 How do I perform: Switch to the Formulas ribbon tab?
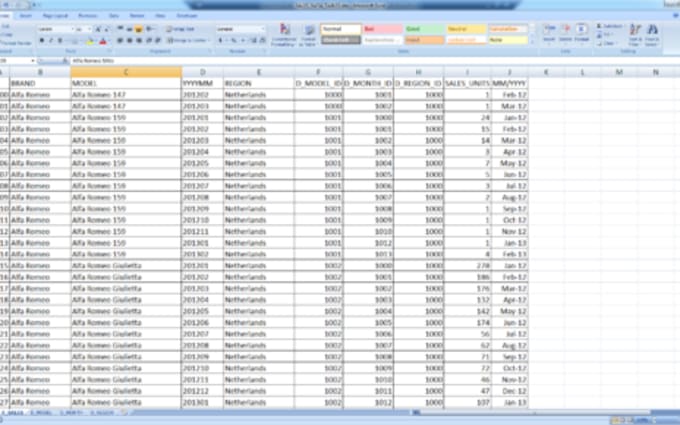88,16
